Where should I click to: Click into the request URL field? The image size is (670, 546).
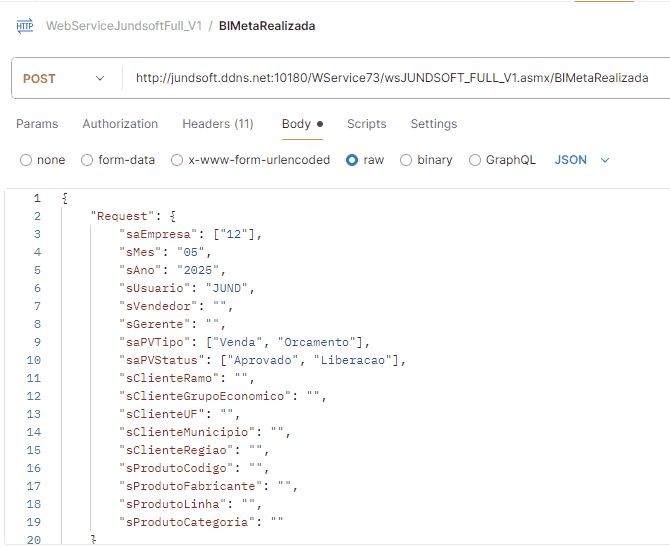click(392, 78)
